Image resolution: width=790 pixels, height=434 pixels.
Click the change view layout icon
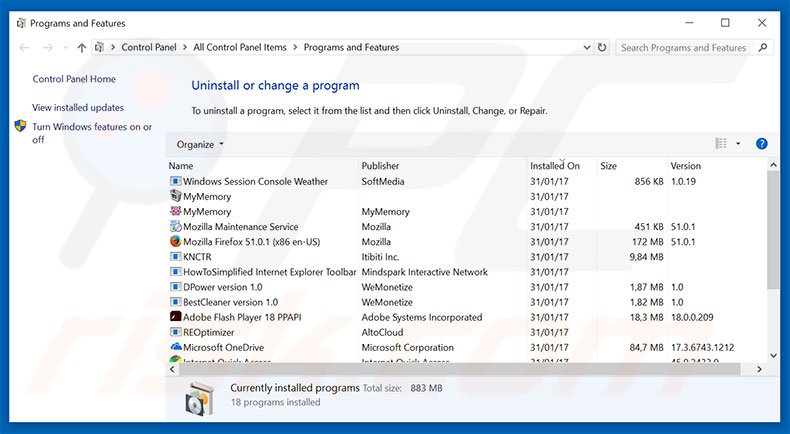coord(721,144)
